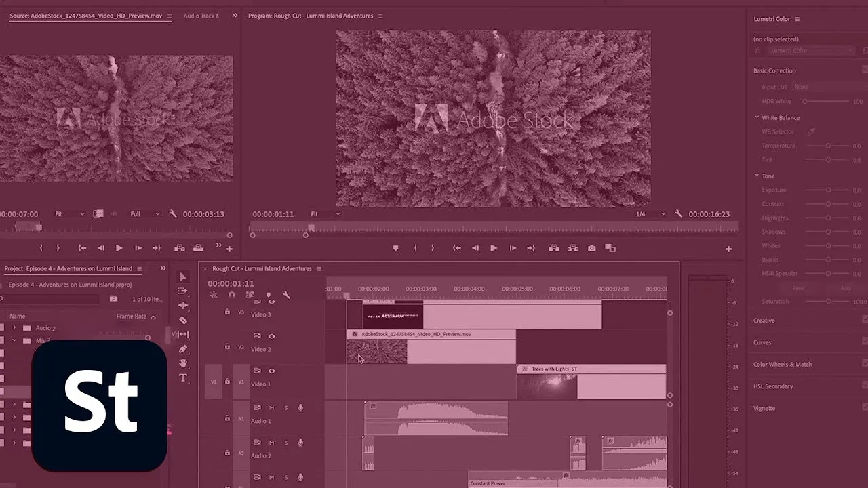Collapse the Tone section
This screenshot has height=488, width=868.
[x=757, y=176]
